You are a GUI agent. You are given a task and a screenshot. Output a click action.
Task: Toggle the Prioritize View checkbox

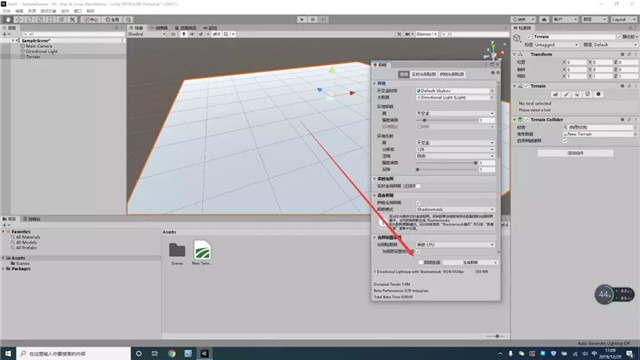click(x=418, y=251)
